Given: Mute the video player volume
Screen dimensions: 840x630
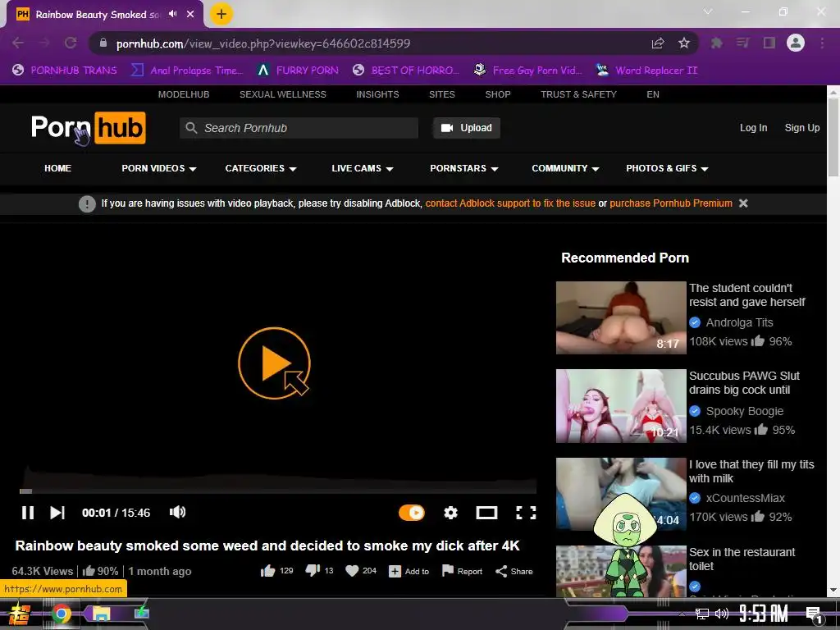Looking at the screenshot, I should [177, 512].
